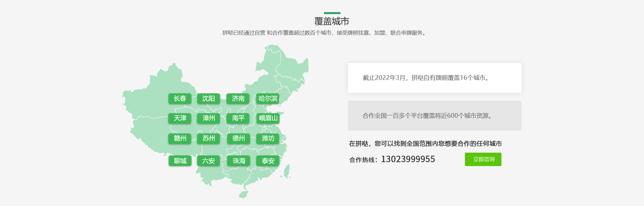The height and width of the screenshot is (206, 644).
Task: Click the 珠海 city label
Action: click(238, 161)
